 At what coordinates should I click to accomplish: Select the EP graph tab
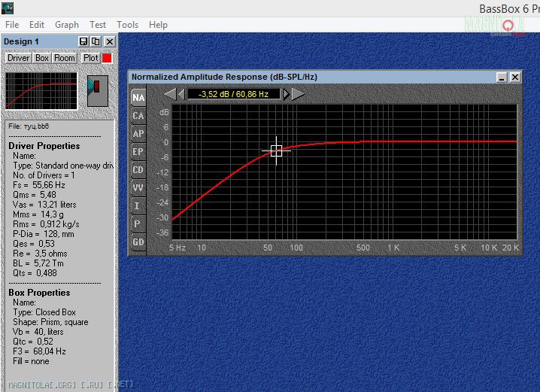click(x=138, y=152)
